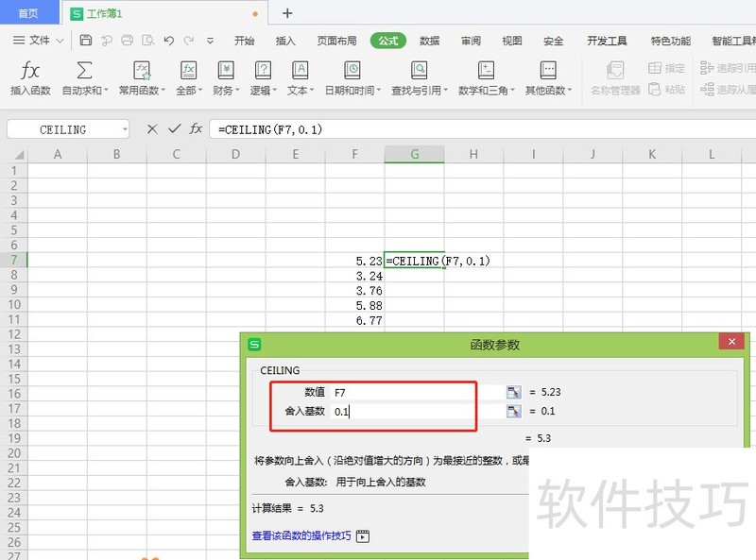Confirm formula with the checkmark icon
Image resolution: width=756 pixels, height=560 pixels.
click(x=174, y=128)
